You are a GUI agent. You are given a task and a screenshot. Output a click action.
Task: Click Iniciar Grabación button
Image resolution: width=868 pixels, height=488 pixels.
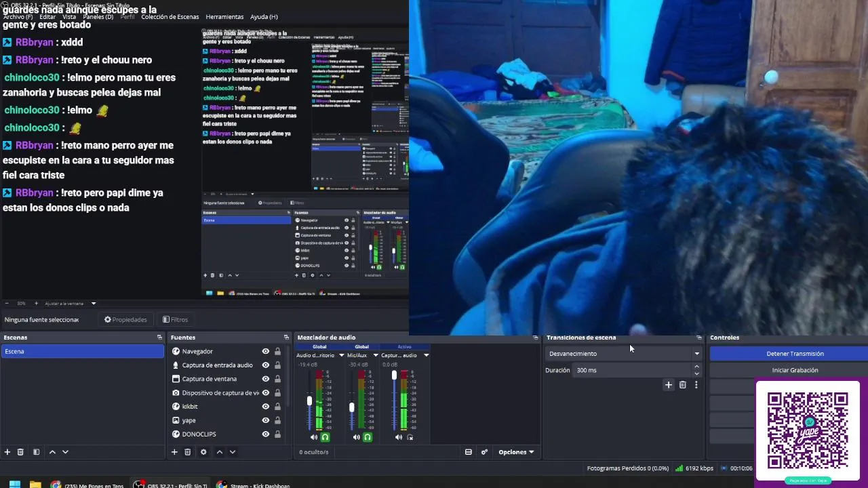pyautogui.click(x=789, y=370)
